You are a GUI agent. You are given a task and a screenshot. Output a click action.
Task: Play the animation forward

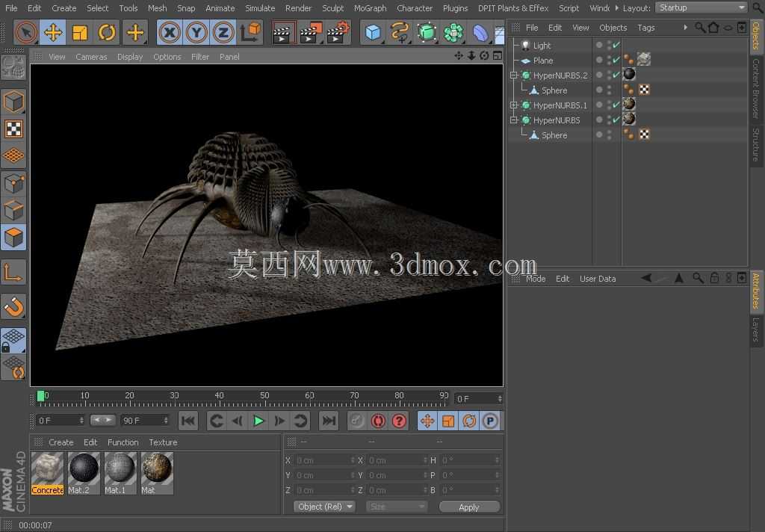click(258, 421)
